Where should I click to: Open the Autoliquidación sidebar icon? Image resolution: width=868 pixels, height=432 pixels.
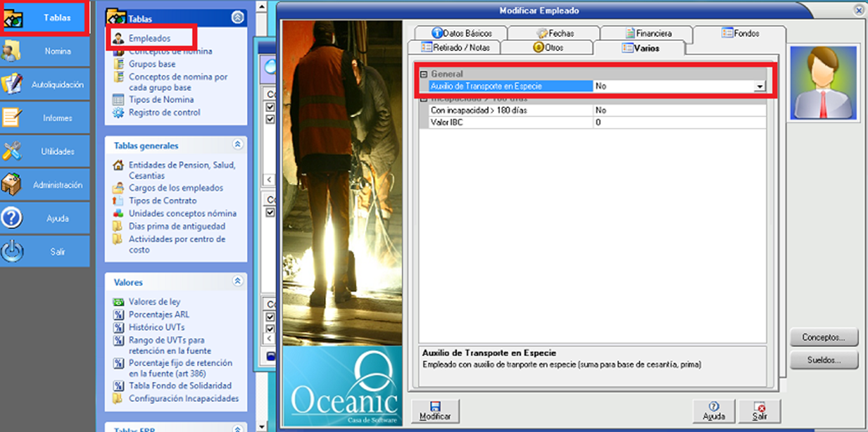(13, 84)
